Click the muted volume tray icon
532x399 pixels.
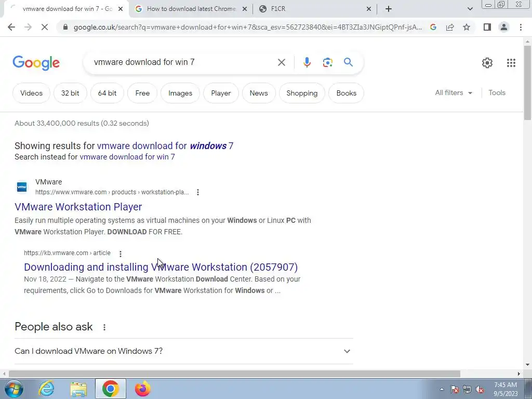tap(480, 389)
